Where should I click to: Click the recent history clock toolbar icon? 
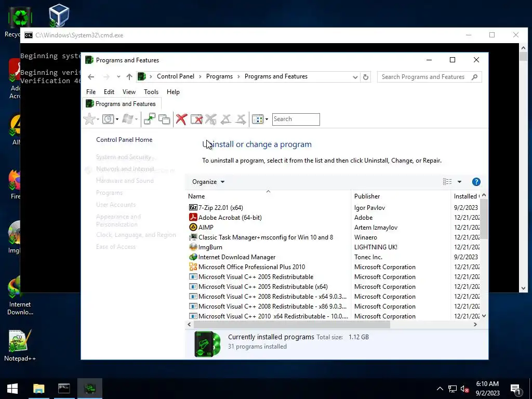(108, 119)
